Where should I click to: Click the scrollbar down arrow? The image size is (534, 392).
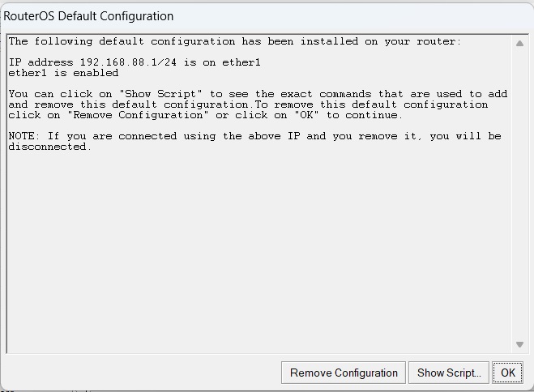[x=519, y=344]
